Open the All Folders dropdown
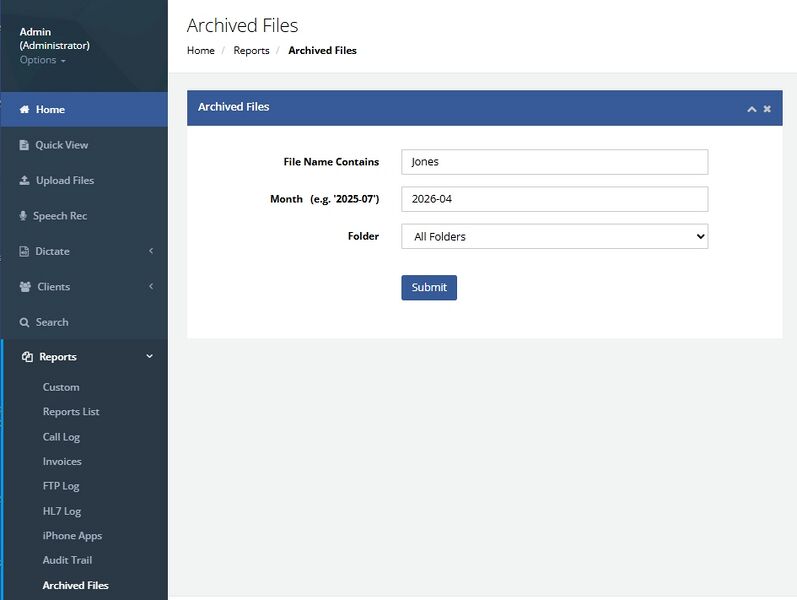 coord(555,236)
